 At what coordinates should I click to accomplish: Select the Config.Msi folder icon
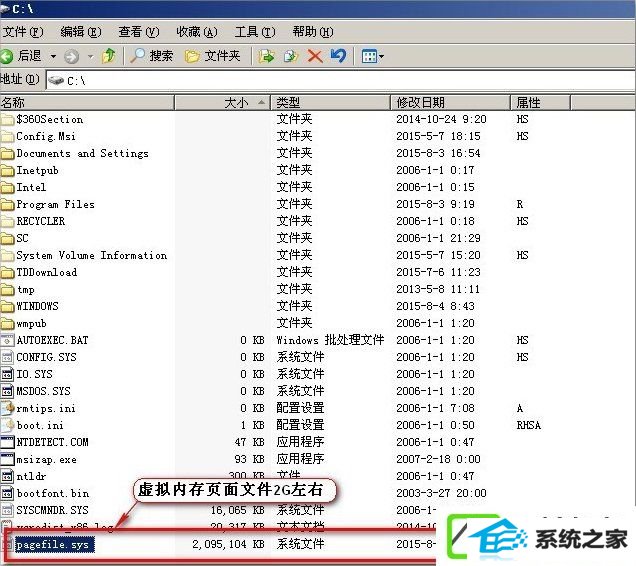(7, 136)
